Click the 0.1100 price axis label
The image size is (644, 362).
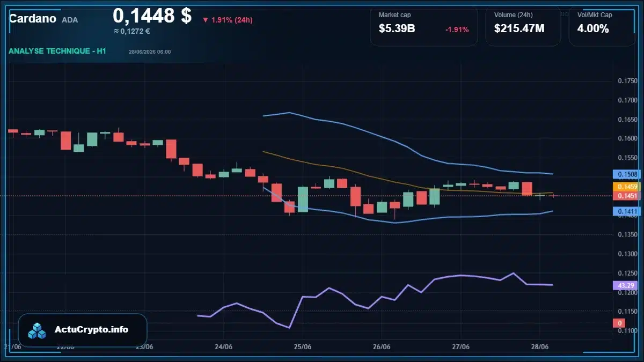click(x=627, y=331)
